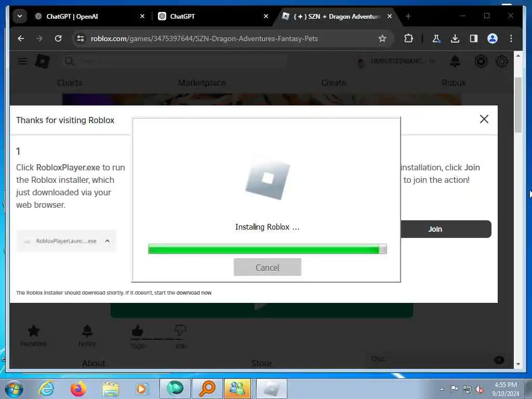Expand the RobloxPlayerLauncher.exe download chevron
This screenshot has width=532, height=399.
[107, 241]
